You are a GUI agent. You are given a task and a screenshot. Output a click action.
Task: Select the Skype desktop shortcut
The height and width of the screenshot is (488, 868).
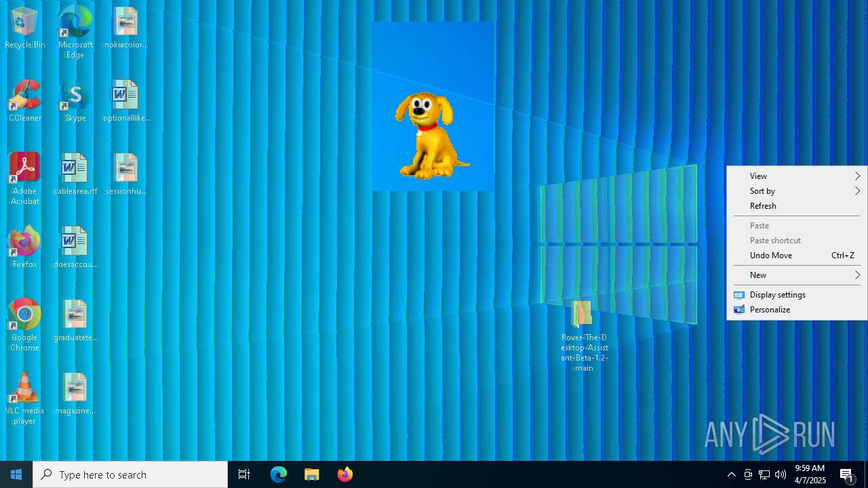point(75,102)
